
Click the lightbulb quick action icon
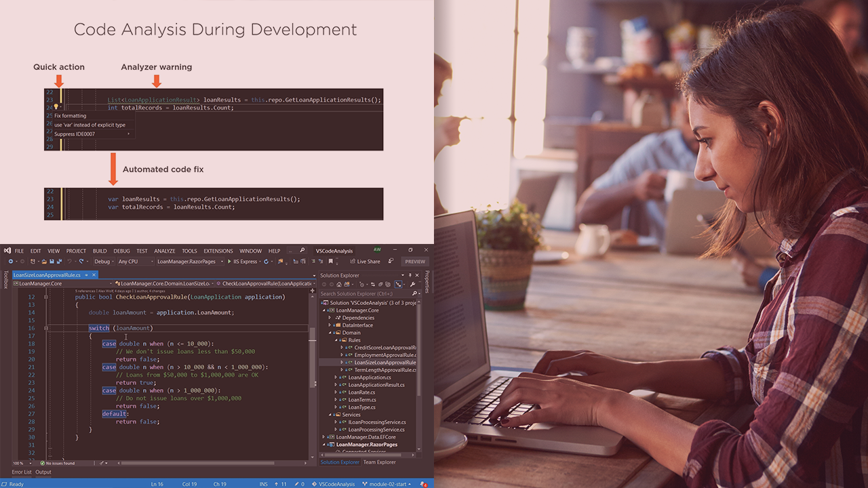click(x=56, y=107)
